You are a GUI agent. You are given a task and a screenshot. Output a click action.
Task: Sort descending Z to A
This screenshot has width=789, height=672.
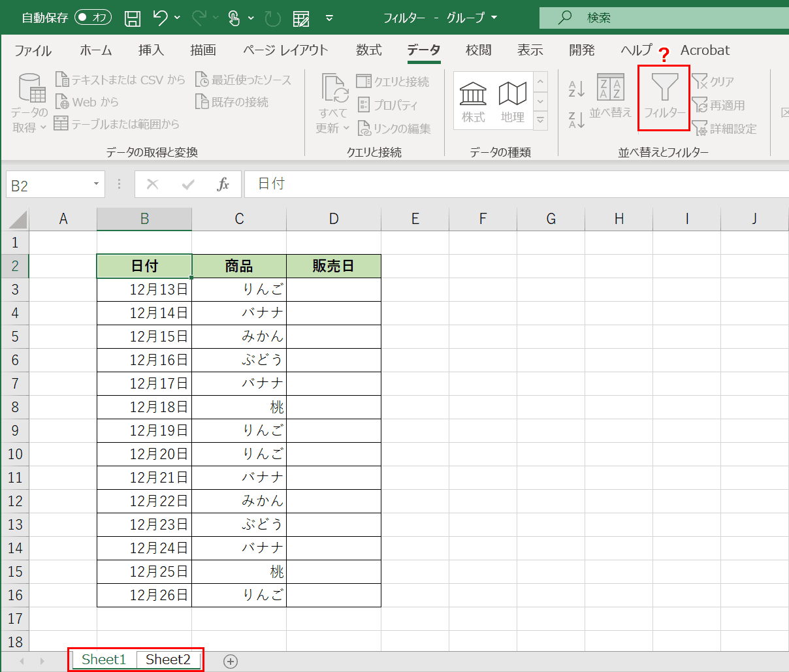click(x=576, y=120)
